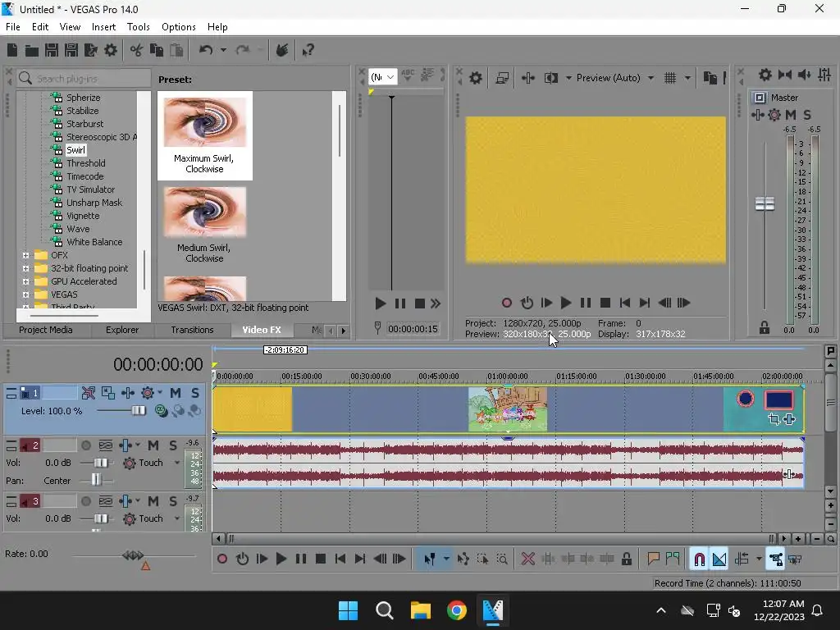Expand the 32-bit floating point folder
The image size is (840, 630).
25,268
